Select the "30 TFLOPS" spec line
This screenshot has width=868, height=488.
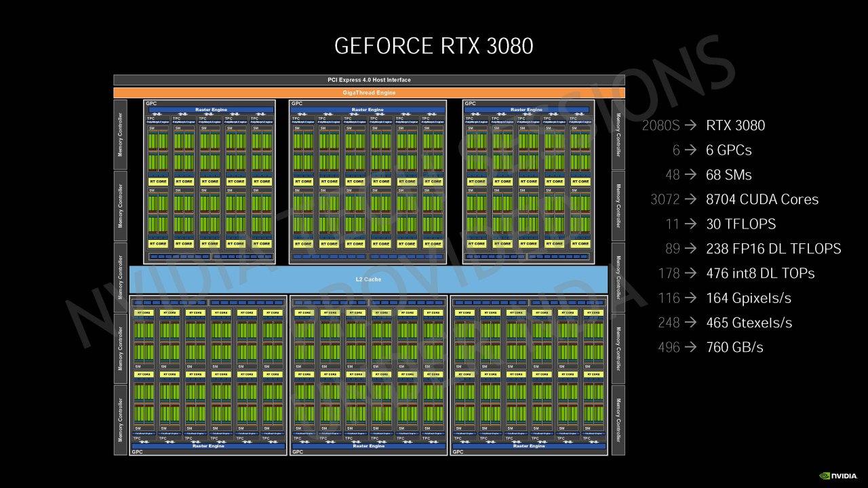point(741,224)
